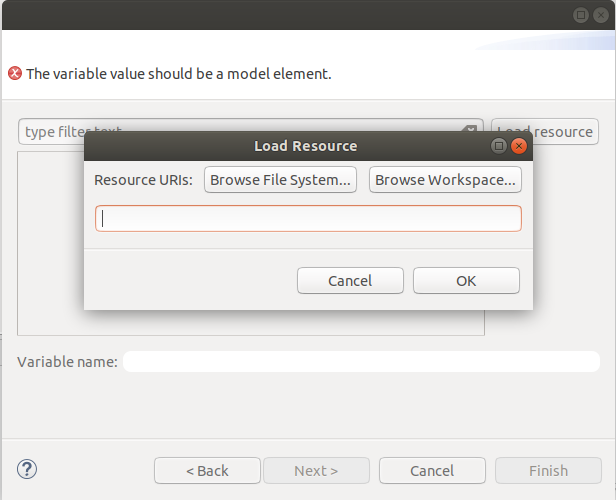Click the red error icon beside the message
616x500 pixels.
pos(15,73)
